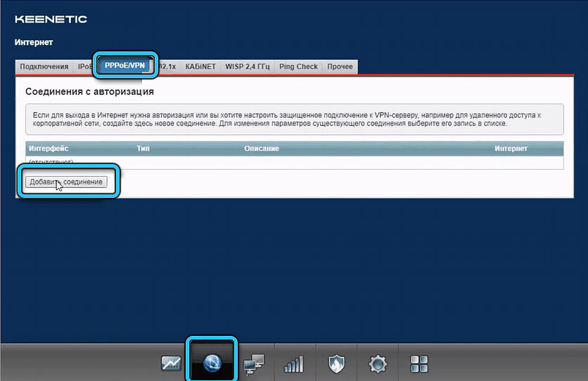
Task: Open the 802.1x tab
Action: tap(167, 67)
